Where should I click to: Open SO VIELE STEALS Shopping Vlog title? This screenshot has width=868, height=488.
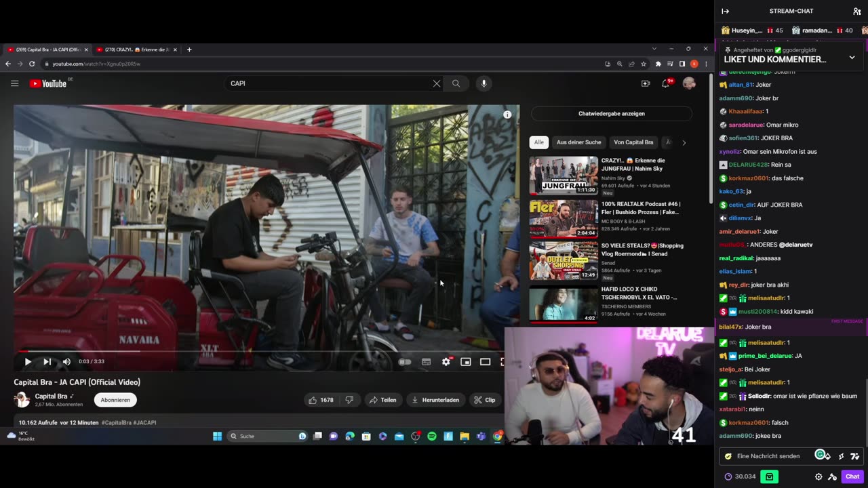tap(642, 249)
